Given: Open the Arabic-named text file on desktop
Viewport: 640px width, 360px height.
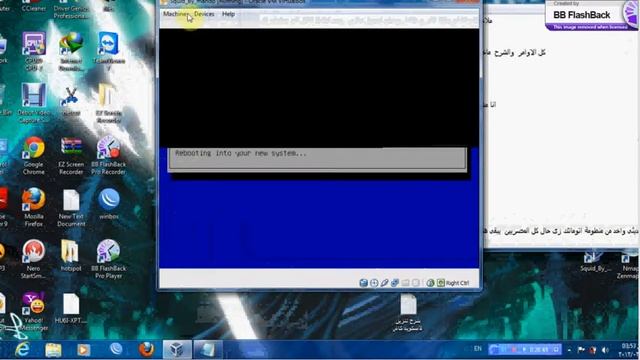Looking at the screenshot, I should (408, 312).
